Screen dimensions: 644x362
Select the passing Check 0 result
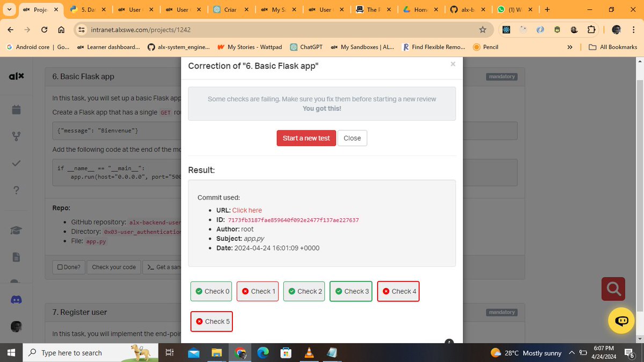pyautogui.click(x=211, y=291)
